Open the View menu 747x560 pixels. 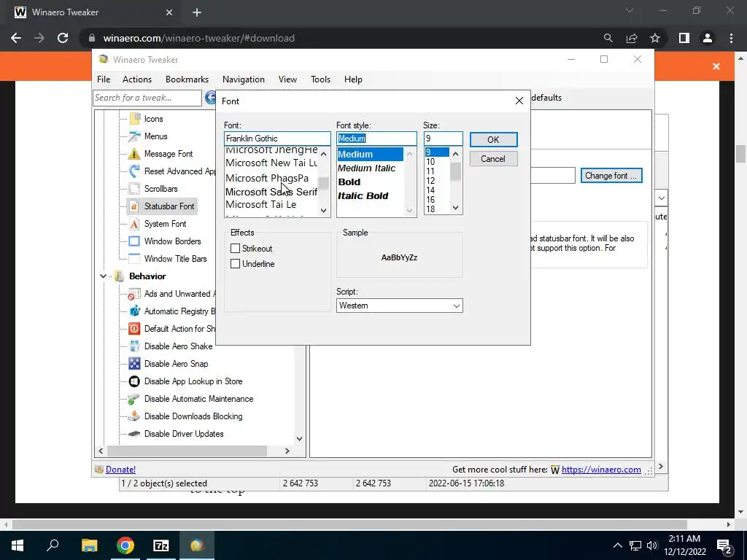pos(287,79)
